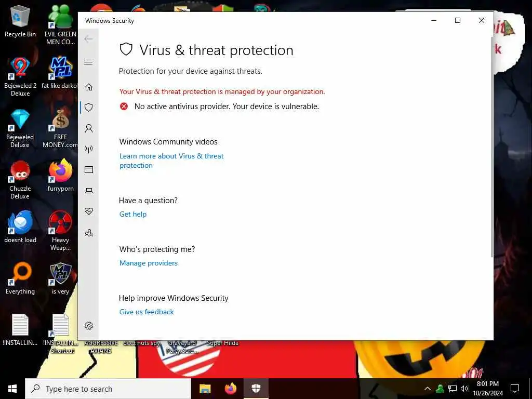Select the 'is very' MPL shield icon
This screenshot has height=399, width=532.
click(60, 278)
